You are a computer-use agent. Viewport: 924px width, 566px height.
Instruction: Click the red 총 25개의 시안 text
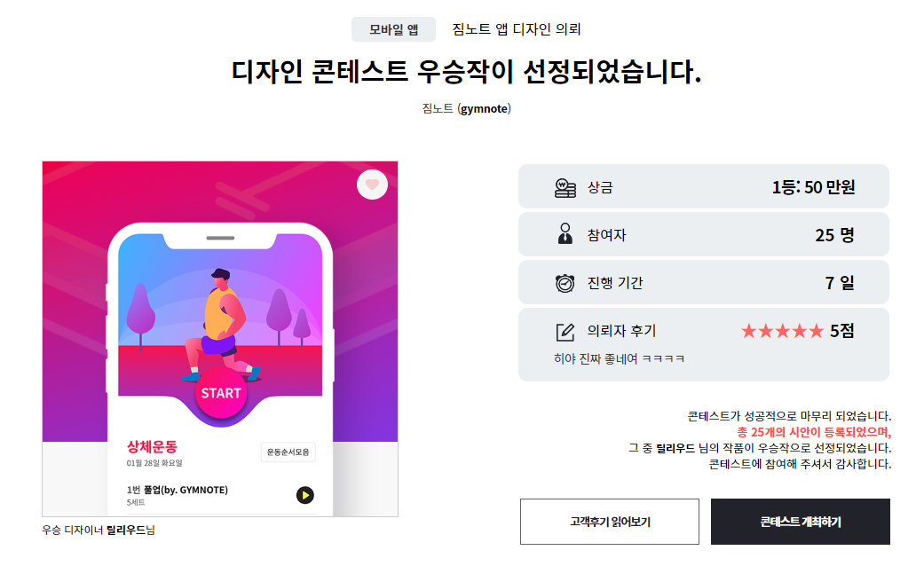point(814,432)
